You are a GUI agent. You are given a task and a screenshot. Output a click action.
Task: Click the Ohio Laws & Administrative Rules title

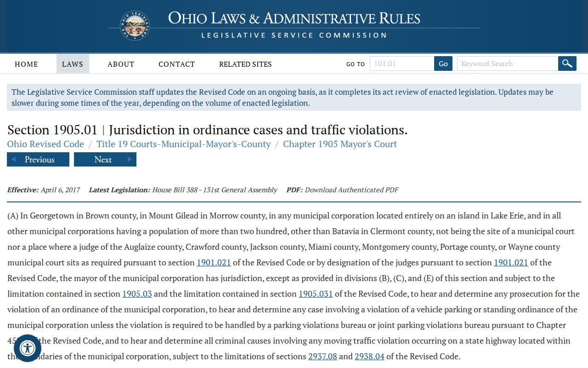click(x=294, y=18)
